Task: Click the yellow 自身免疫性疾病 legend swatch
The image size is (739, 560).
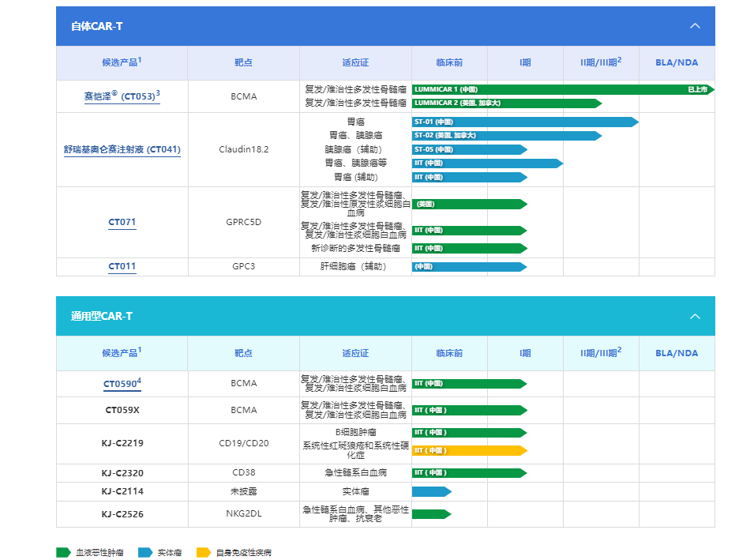Action: (204, 552)
